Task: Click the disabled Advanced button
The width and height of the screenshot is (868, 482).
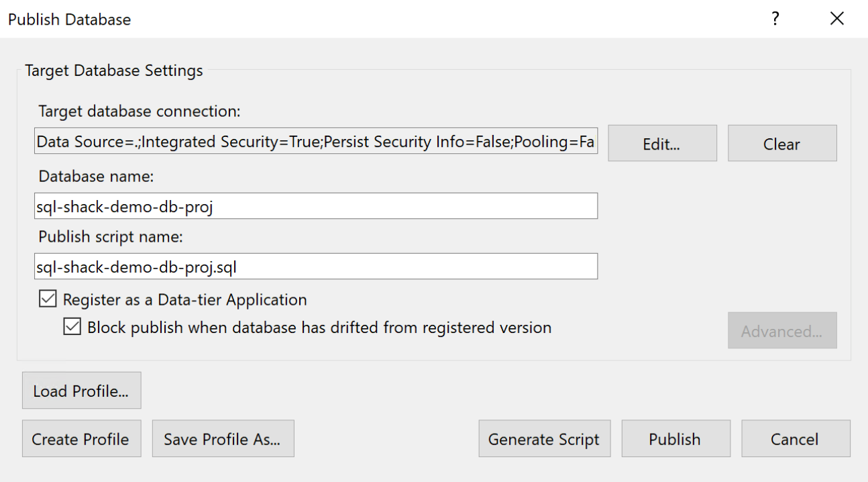Action: point(782,330)
